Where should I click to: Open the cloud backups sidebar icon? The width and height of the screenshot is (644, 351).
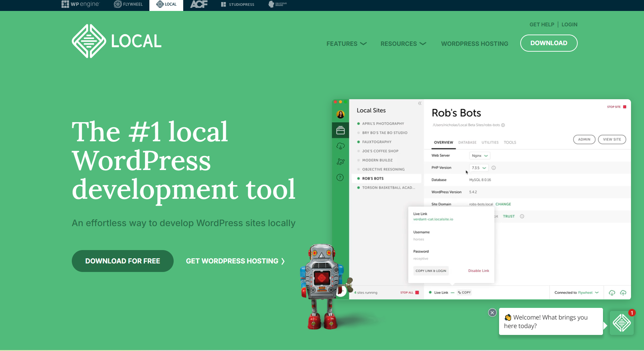(x=340, y=146)
